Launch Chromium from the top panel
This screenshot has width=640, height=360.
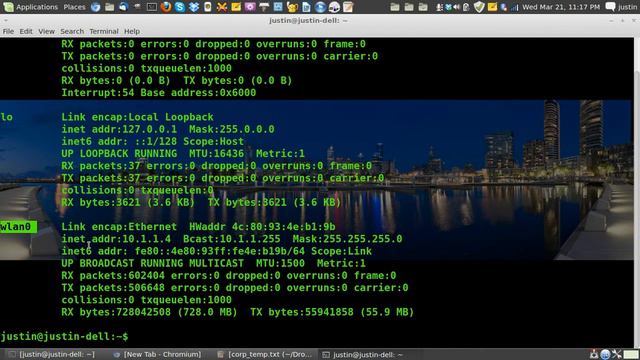tap(95, 7)
